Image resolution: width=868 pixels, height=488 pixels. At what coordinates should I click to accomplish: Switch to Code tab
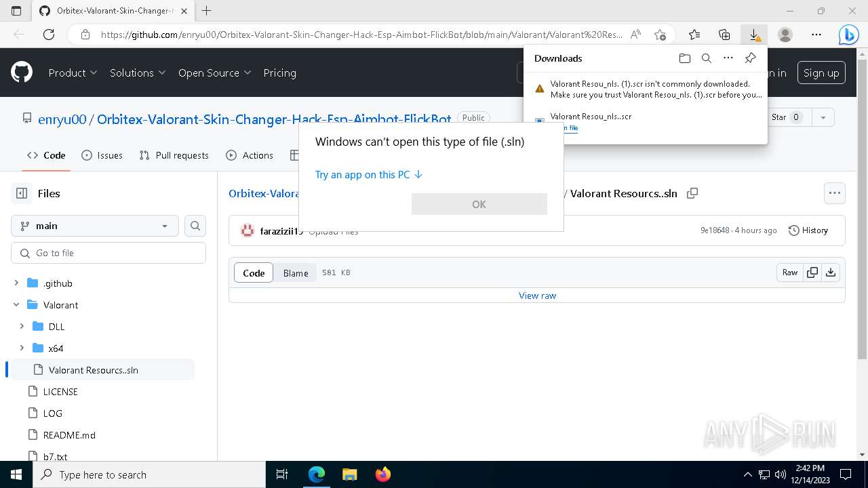tap(46, 155)
